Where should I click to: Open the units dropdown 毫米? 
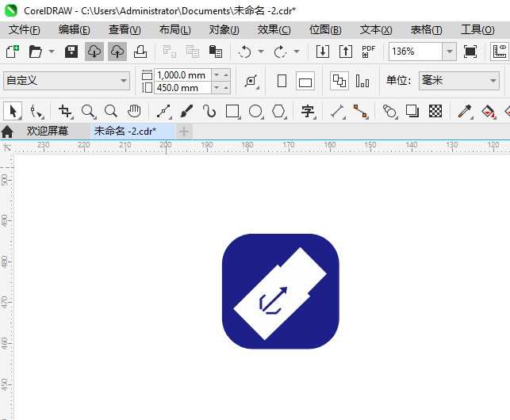[x=459, y=81]
